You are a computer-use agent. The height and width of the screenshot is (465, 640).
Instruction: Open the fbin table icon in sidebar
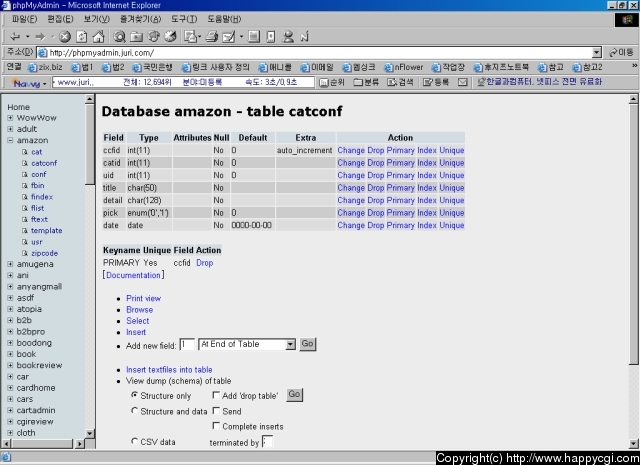pos(25,186)
